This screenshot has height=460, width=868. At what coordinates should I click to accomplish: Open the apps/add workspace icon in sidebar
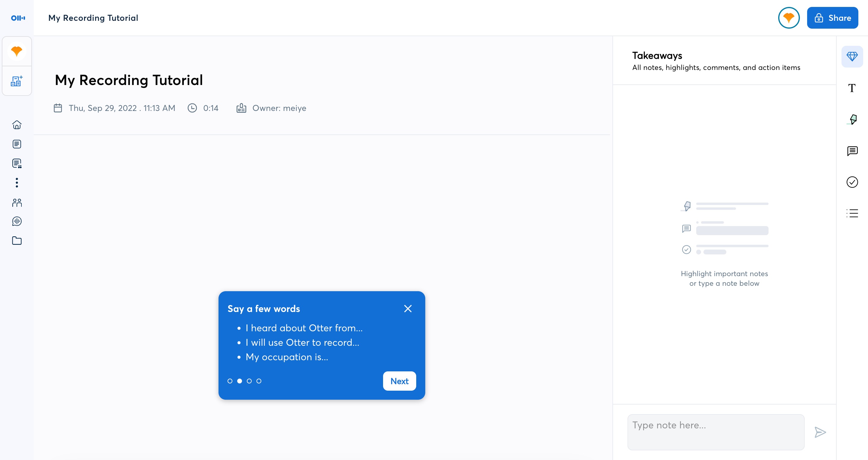pyautogui.click(x=17, y=81)
